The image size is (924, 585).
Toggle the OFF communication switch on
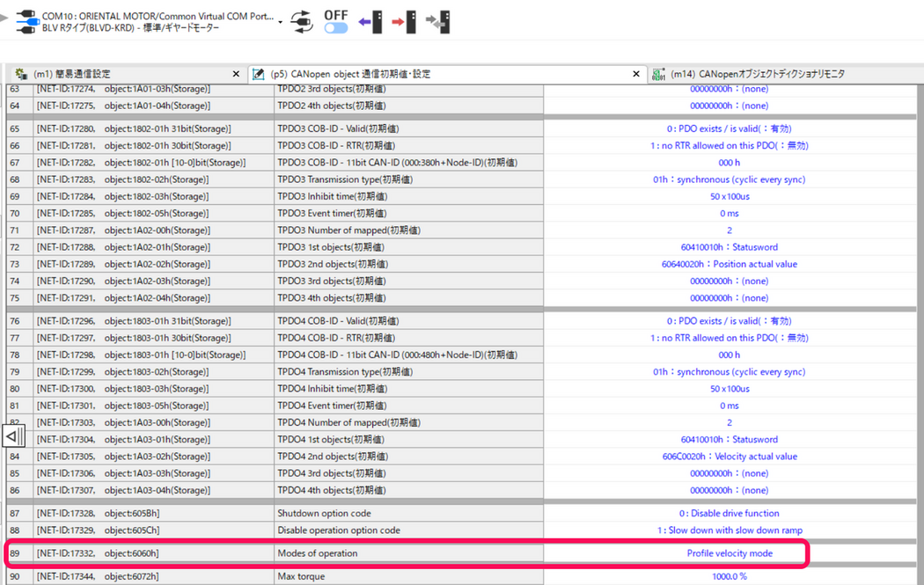tap(336, 28)
